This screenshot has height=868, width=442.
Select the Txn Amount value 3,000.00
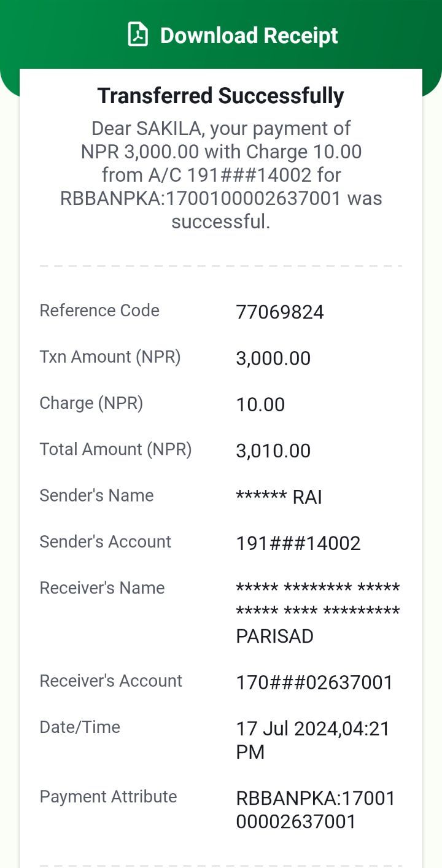click(x=273, y=358)
